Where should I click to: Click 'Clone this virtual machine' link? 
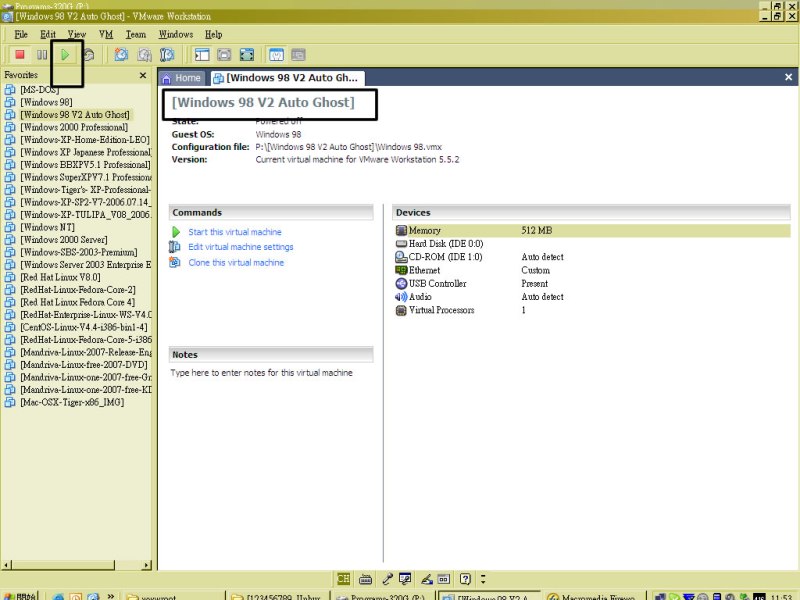coord(236,262)
